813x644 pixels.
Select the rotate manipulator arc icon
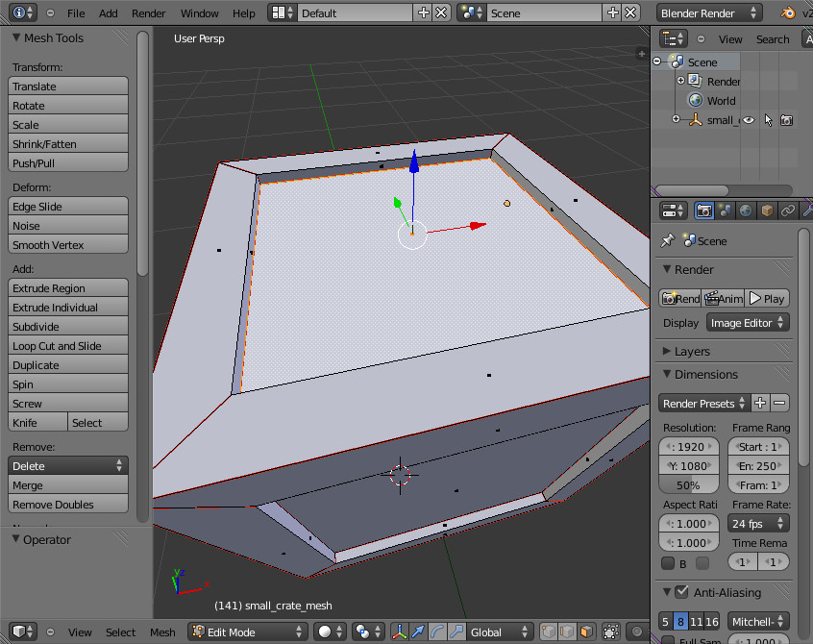point(437,632)
